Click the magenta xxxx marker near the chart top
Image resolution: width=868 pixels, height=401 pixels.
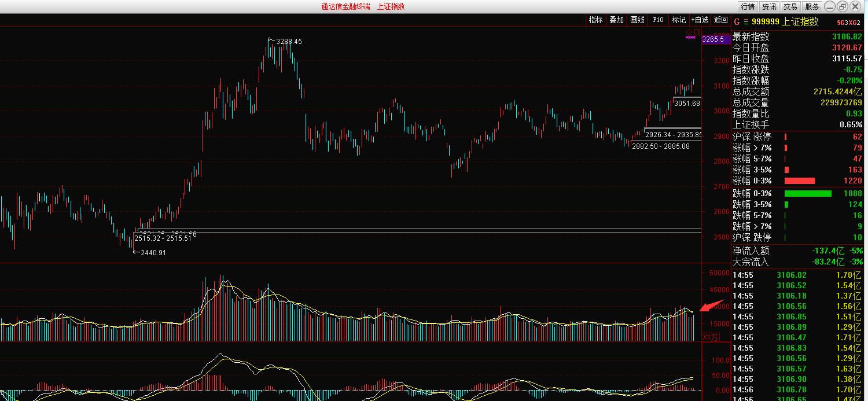click(x=690, y=38)
